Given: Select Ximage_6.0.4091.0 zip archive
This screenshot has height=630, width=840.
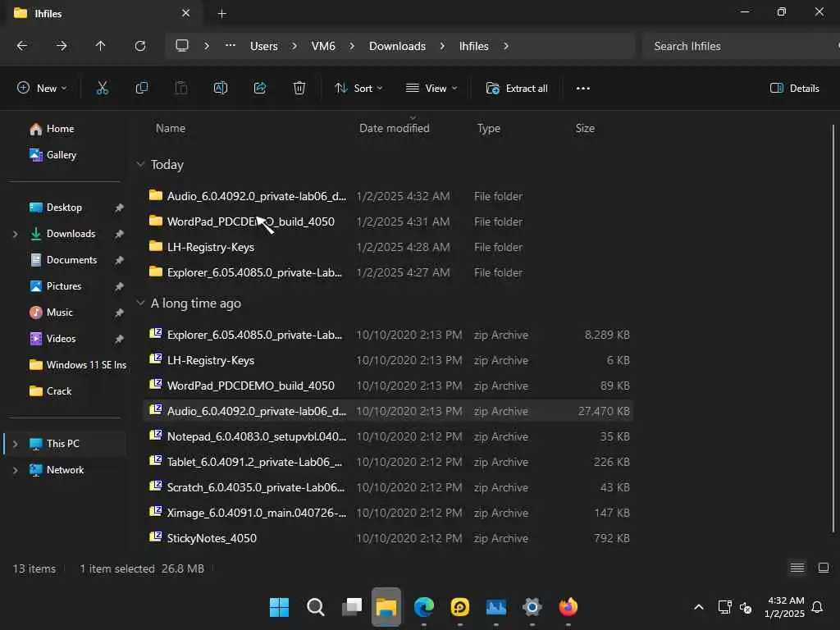Looking at the screenshot, I should [388, 513].
